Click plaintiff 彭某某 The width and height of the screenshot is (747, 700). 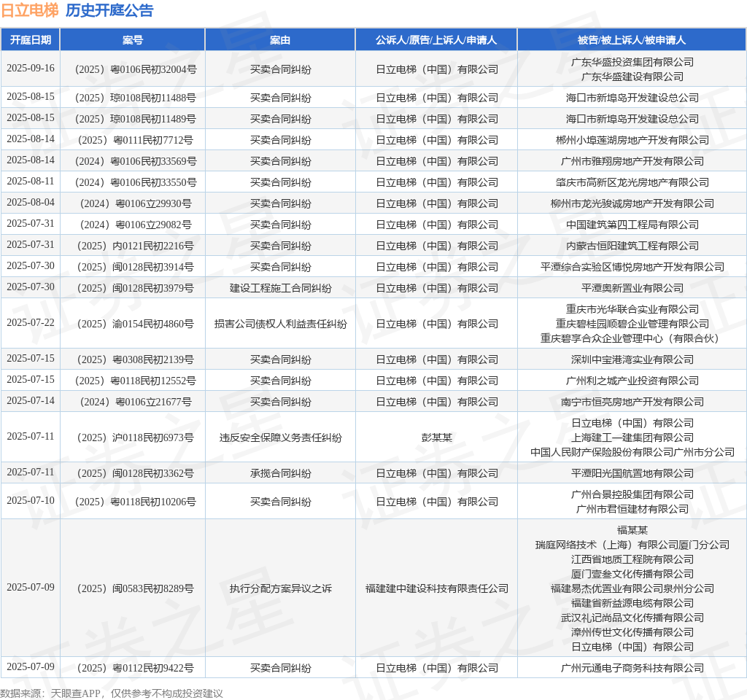point(436,437)
